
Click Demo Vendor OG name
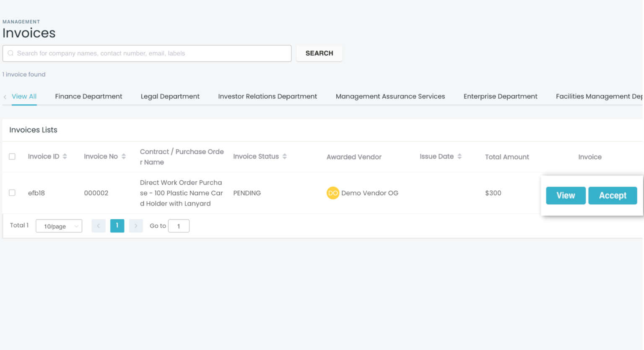(x=370, y=193)
